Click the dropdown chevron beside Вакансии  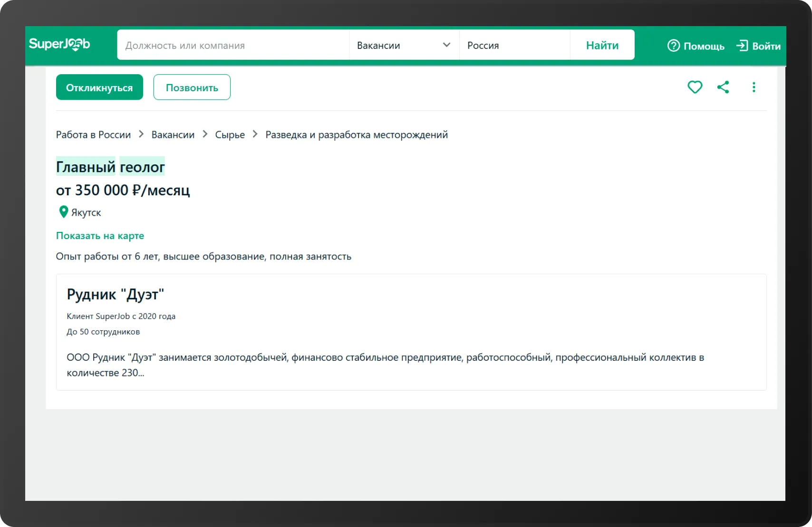[x=446, y=45]
